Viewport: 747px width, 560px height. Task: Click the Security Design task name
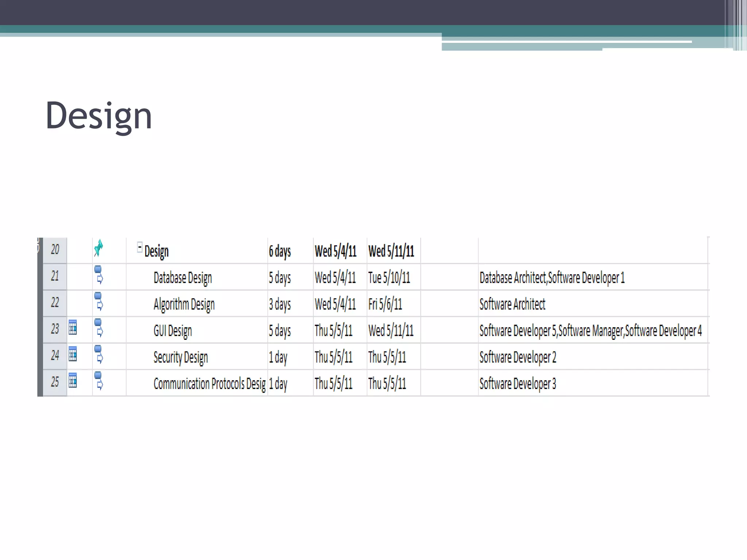[181, 357]
